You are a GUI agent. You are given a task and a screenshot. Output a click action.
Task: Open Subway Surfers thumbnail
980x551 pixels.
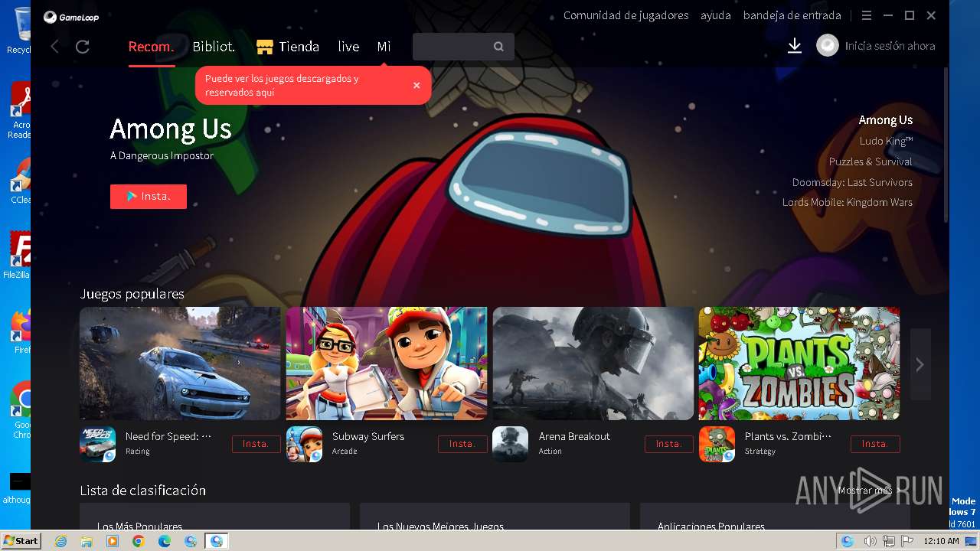coord(387,364)
